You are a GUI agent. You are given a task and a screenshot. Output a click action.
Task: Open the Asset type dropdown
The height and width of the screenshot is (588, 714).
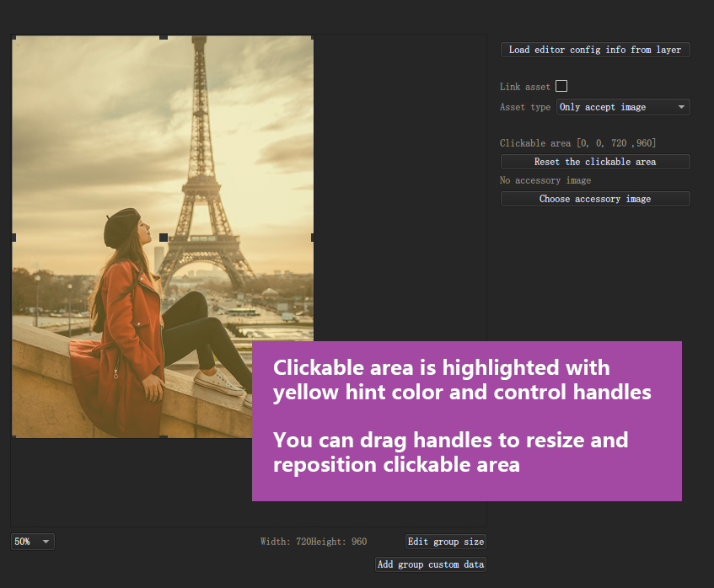click(x=623, y=107)
